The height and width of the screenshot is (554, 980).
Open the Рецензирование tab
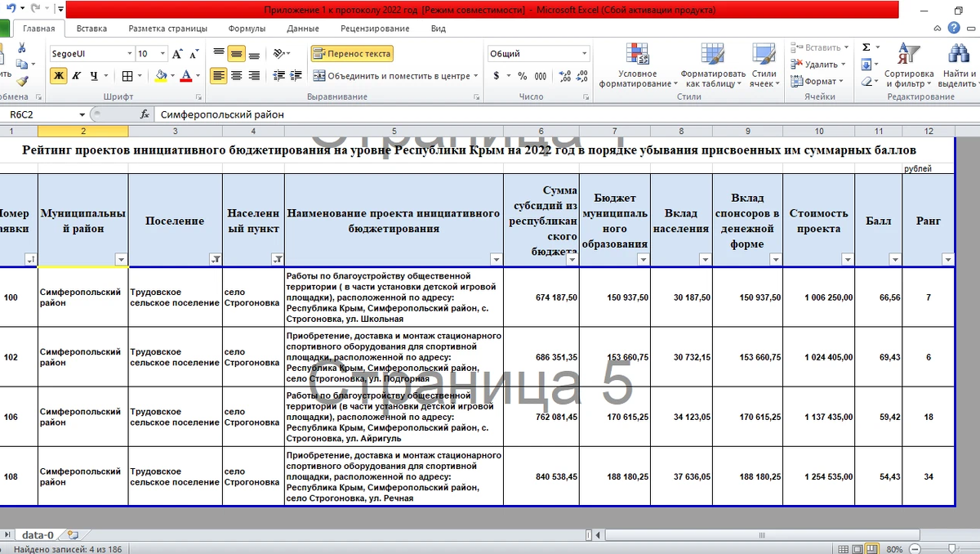coord(375,28)
